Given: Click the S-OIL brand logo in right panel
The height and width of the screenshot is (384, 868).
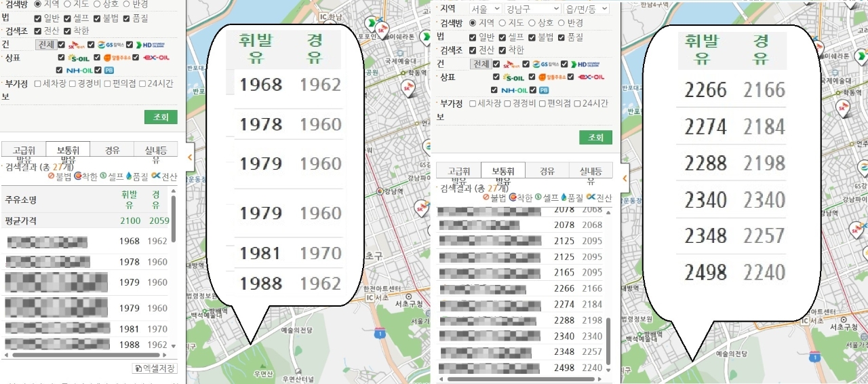Looking at the screenshot, I should (513, 77).
